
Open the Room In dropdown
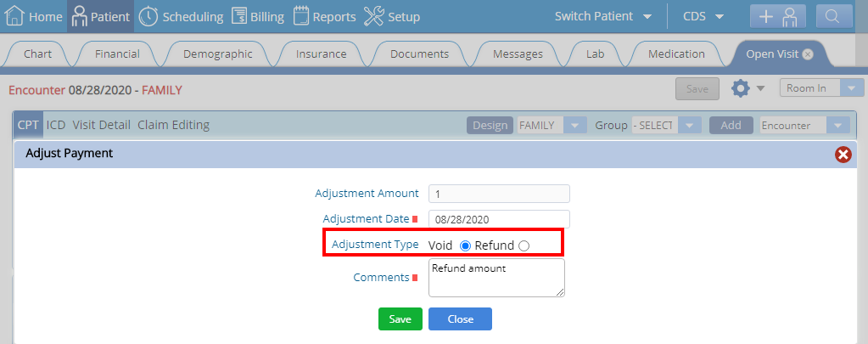821,88
